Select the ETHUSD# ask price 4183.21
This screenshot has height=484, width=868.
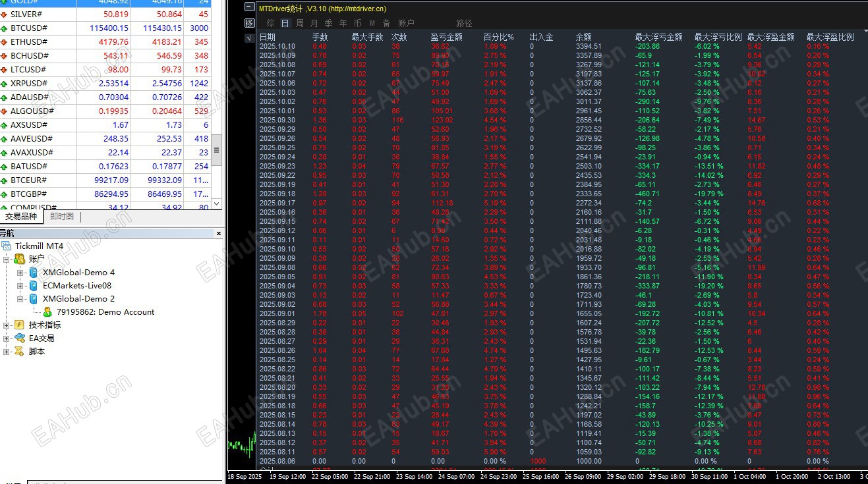pyautogui.click(x=166, y=42)
